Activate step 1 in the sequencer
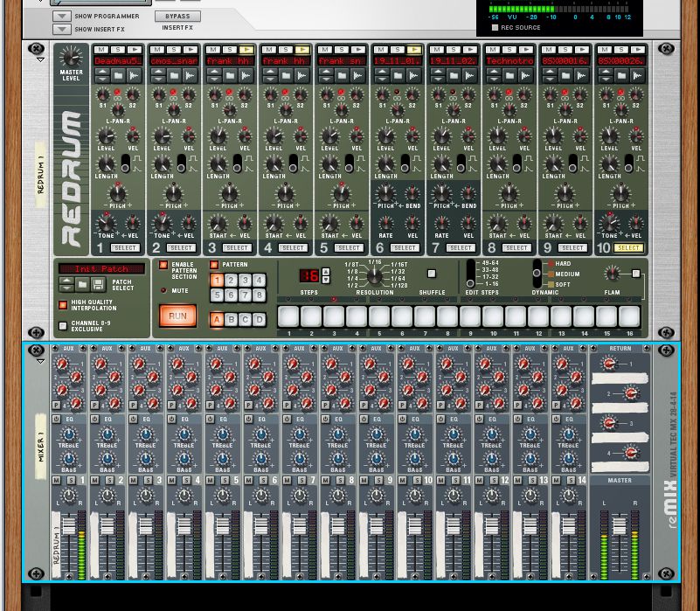This screenshot has width=700, height=611. click(x=288, y=316)
